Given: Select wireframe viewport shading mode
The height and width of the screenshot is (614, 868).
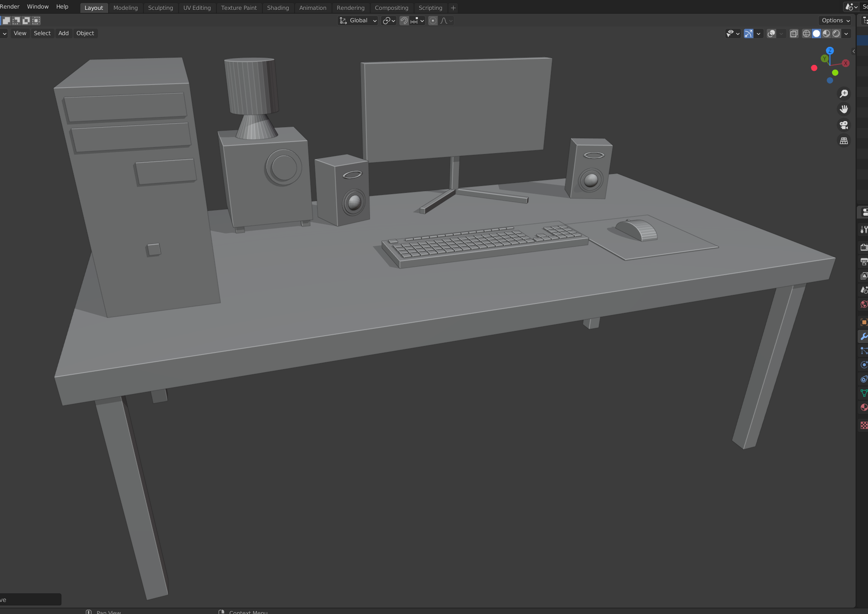Looking at the screenshot, I should pos(807,33).
